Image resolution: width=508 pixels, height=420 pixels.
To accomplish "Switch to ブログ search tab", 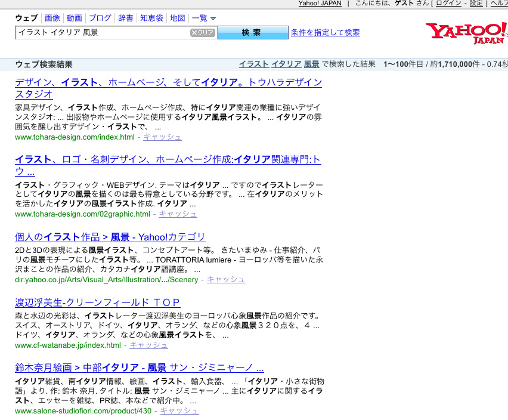I will point(100,18).
